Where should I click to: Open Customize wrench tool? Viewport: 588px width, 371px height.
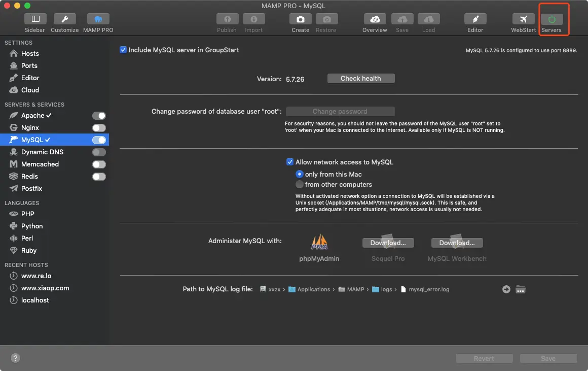tap(64, 19)
